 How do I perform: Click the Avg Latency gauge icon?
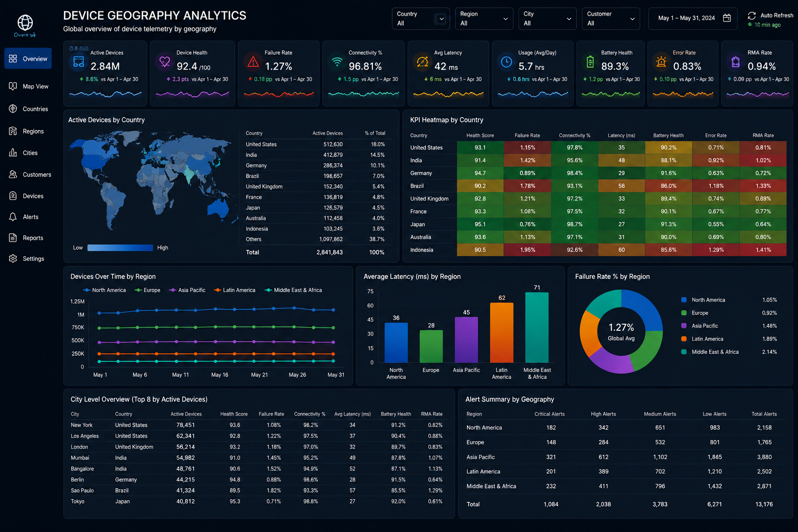pyautogui.click(x=422, y=62)
